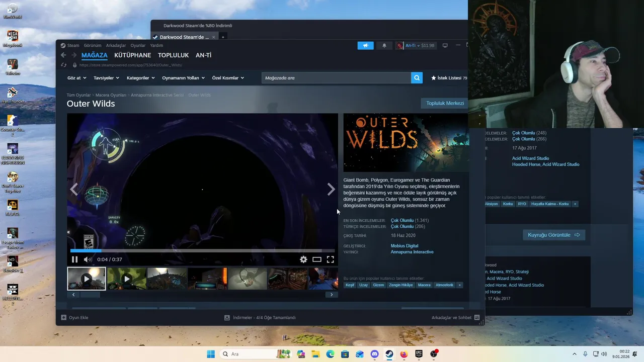Open Oynamanın Yolları dropdown
The width and height of the screenshot is (644, 362).
tap(183, 78)
